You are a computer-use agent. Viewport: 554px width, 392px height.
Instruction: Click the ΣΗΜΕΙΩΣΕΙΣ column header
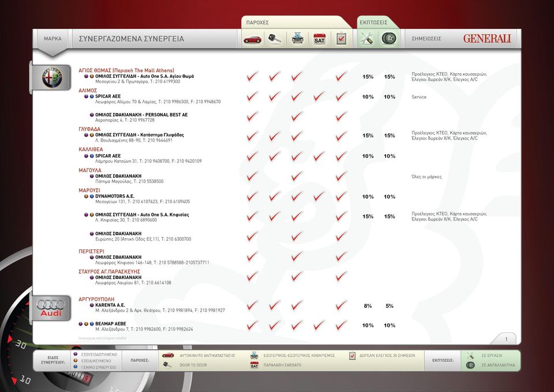pyautogui.click(x=426, y=39)
